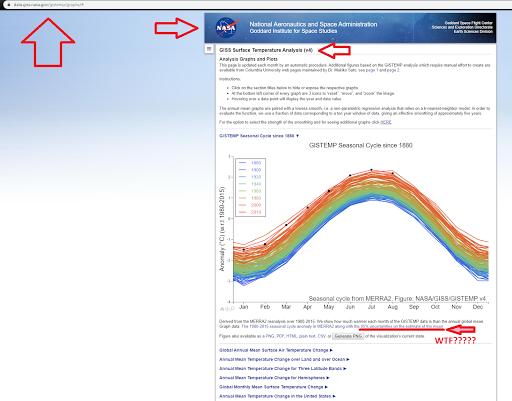Click the July peak data point
The width and height of the screenshot is (512, 401).
[x=371, y=170]
